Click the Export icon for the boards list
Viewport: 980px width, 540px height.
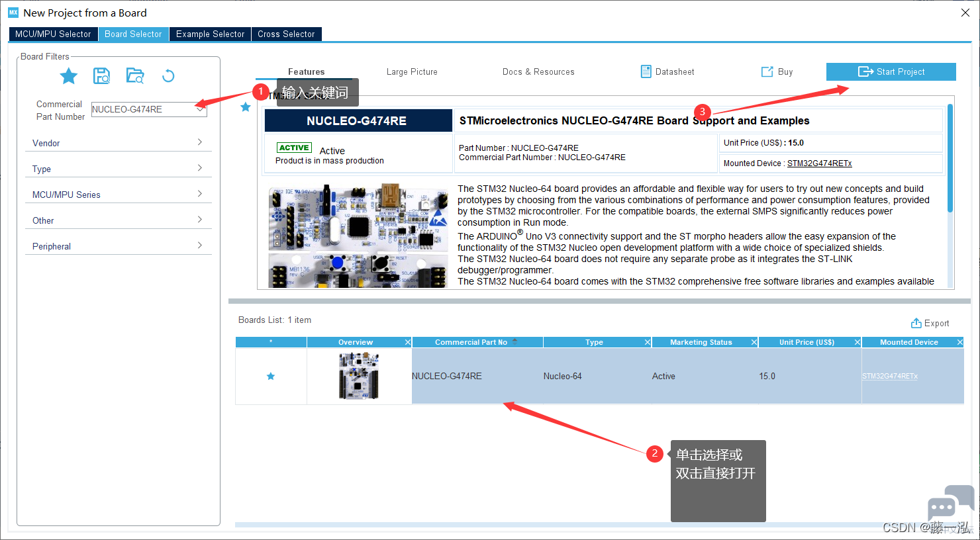pyautogui.click(x=916, y=323)
